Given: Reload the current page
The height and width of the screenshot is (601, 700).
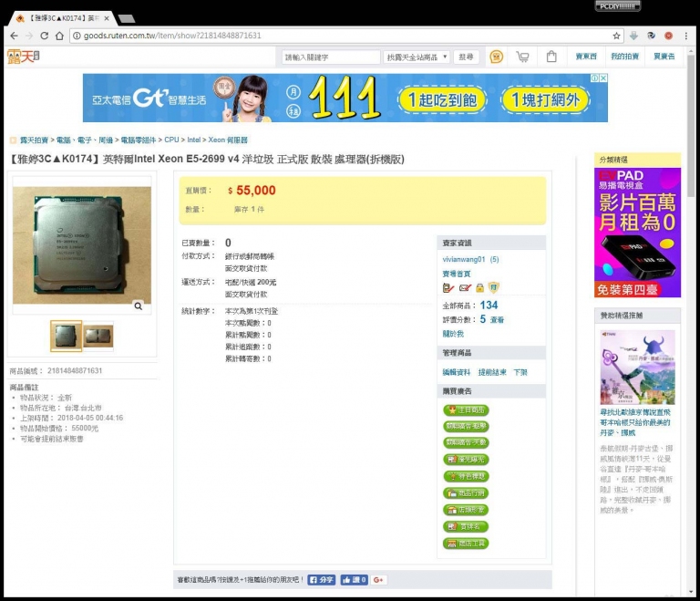Looking at the screenshot, I should point(44,36).
